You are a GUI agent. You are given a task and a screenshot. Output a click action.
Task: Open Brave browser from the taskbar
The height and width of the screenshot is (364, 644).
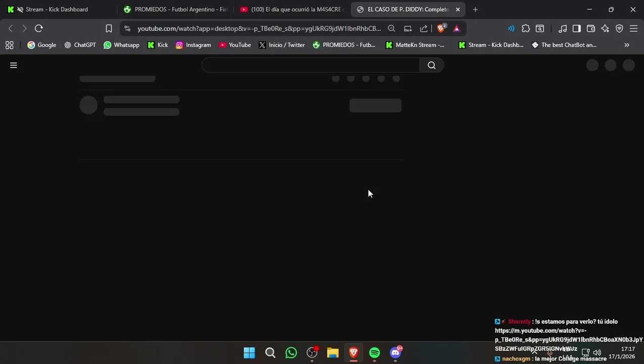coord(354,353)
